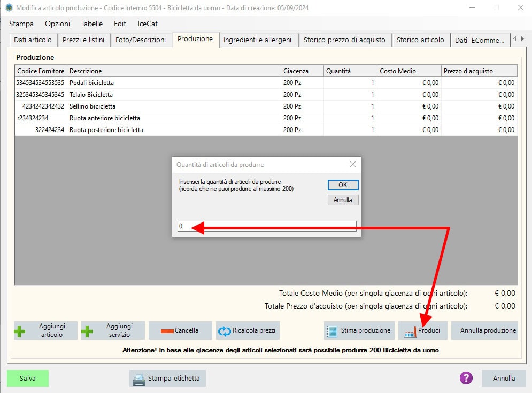Open the Dati EComme... tab
The height and width of the screenshot is (393, 532).
[x=480, y=41]
